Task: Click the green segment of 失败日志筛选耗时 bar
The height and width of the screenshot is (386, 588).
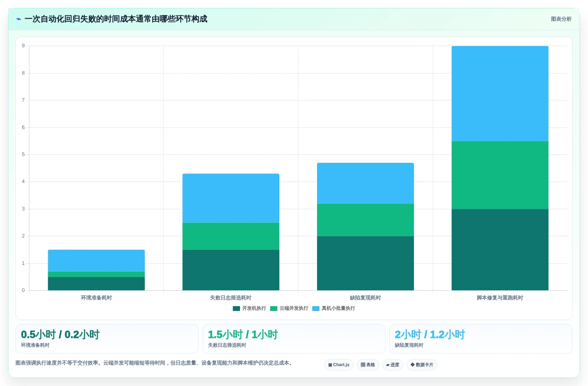Action: coord(231,236)
